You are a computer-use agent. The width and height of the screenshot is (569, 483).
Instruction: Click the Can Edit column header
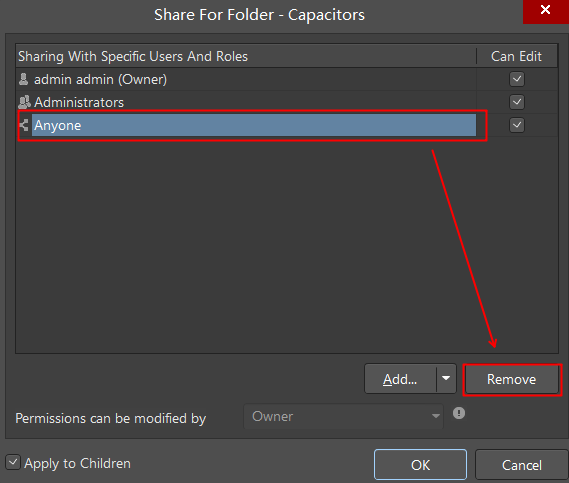(x=516, y=56)
